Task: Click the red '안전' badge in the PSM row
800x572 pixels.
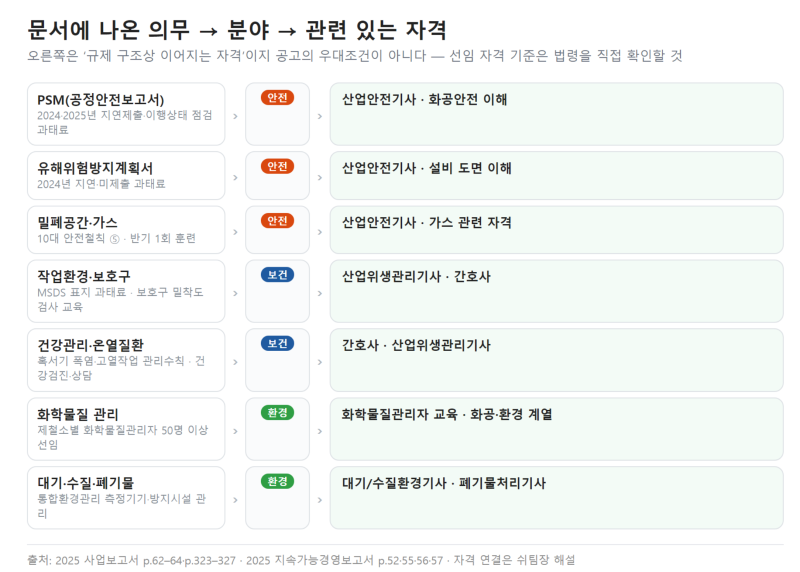Action: (x=277, y=97)
